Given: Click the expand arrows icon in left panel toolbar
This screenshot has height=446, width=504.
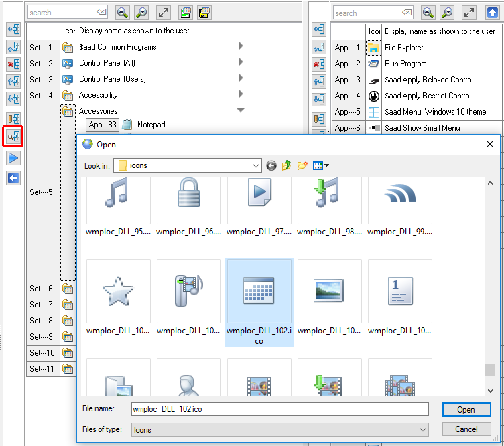Looking at the screenshot, I should [x=164, y=13].
